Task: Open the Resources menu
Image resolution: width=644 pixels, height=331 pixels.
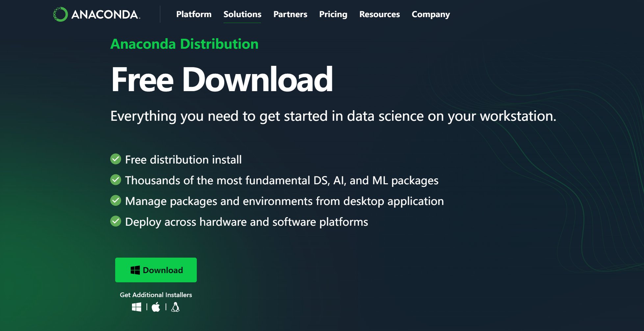Action: 379,14
